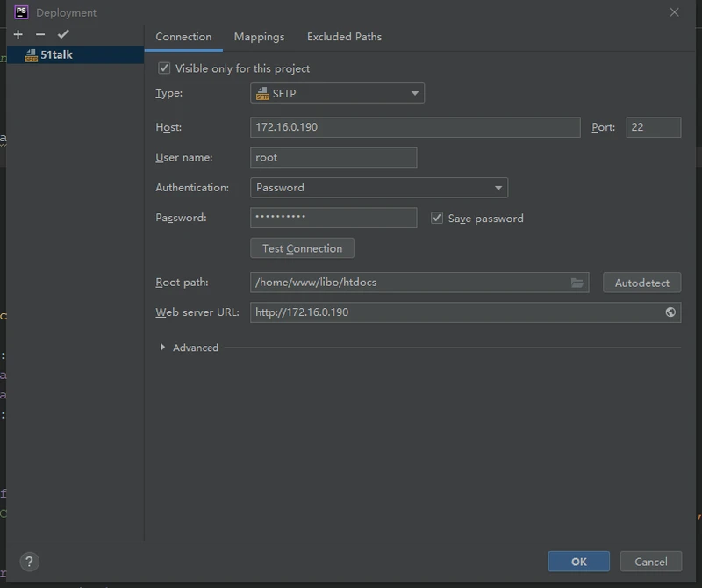Select the 51talk server entry
This screenshot has width=702, height=588.
click(75, 54)
